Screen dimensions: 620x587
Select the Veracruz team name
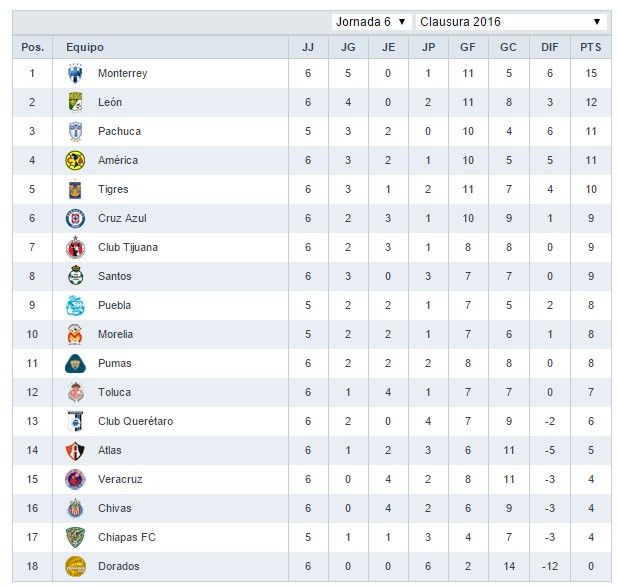[x=120, y=479]
